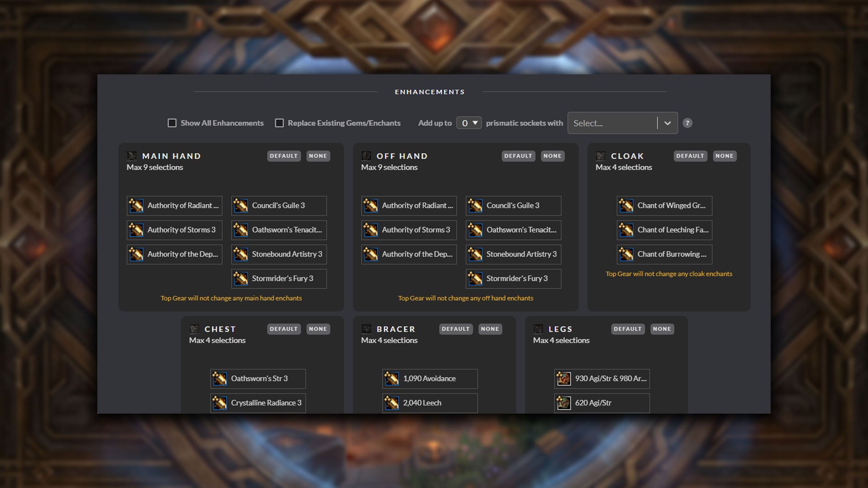The image size is (868, 488).
Task: Click the ENHANCEMENTS section heading
Action: point(430,92)
